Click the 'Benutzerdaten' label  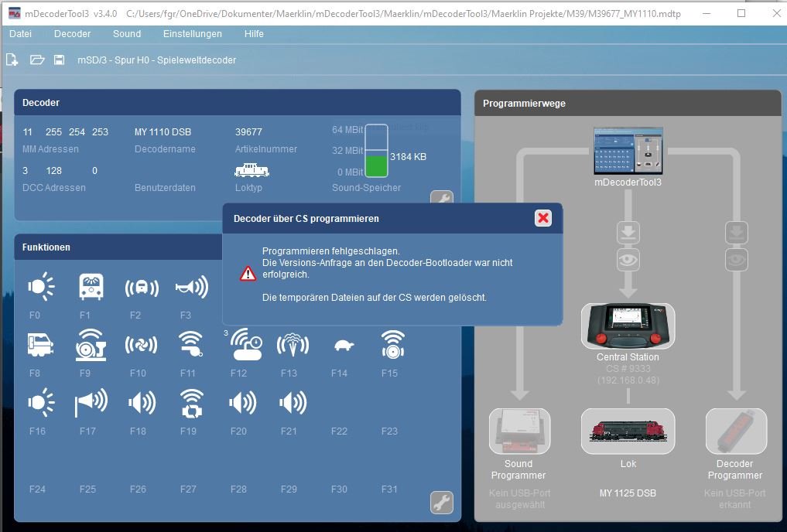165,188
